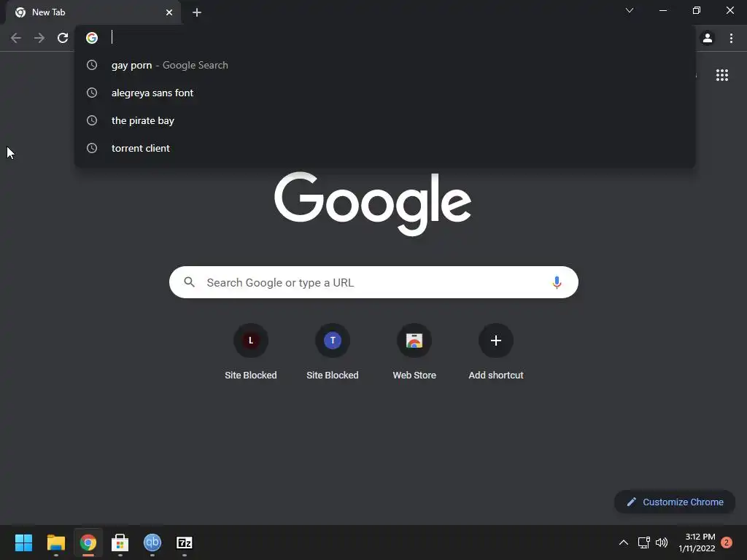Open the notification badge showing 2
Viewport: 747px width, 560px height.
point(727,542)
